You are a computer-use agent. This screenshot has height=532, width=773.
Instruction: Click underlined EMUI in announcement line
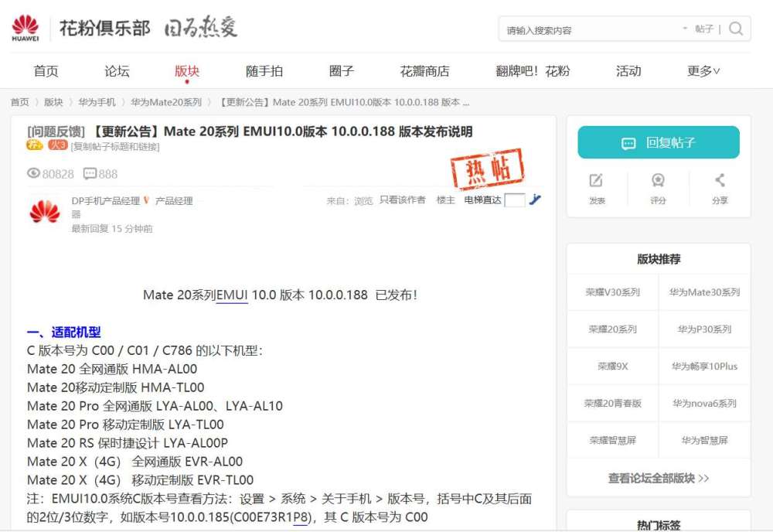pos(232,295)
